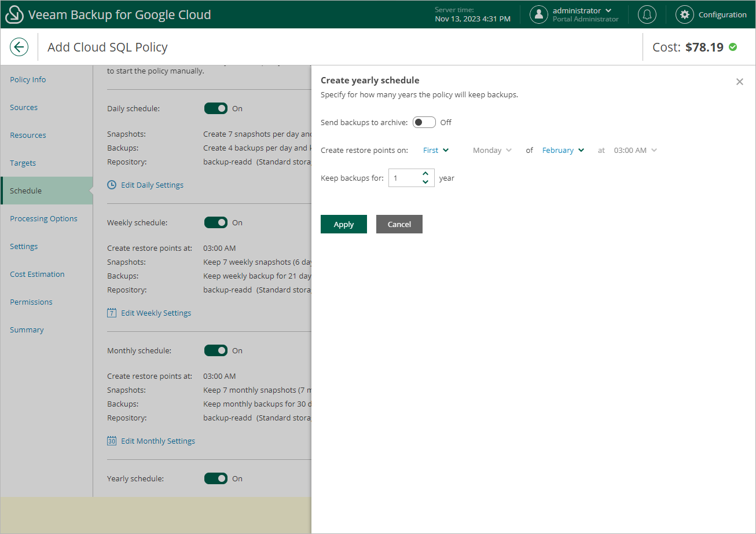
Task: Click the back arrow icon
Action: (19, 47)
